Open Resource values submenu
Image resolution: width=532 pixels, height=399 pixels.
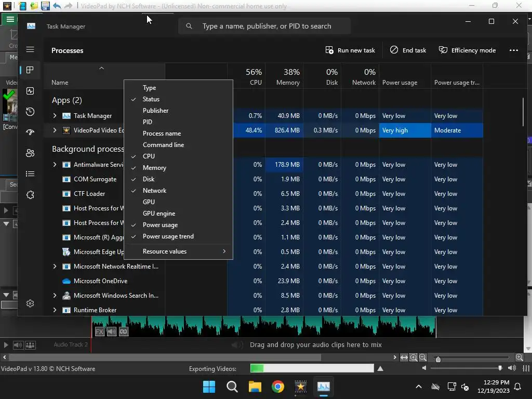pos(179,251)
